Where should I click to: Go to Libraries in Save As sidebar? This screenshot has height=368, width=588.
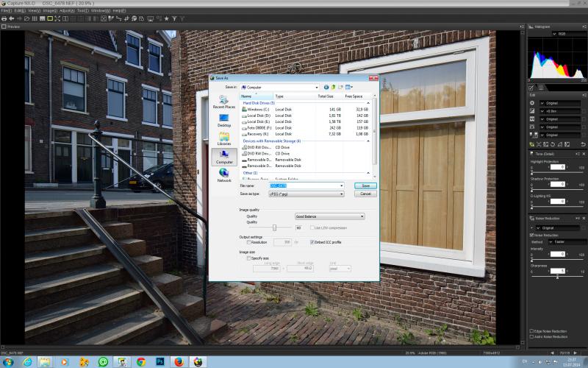pos(224,138)
